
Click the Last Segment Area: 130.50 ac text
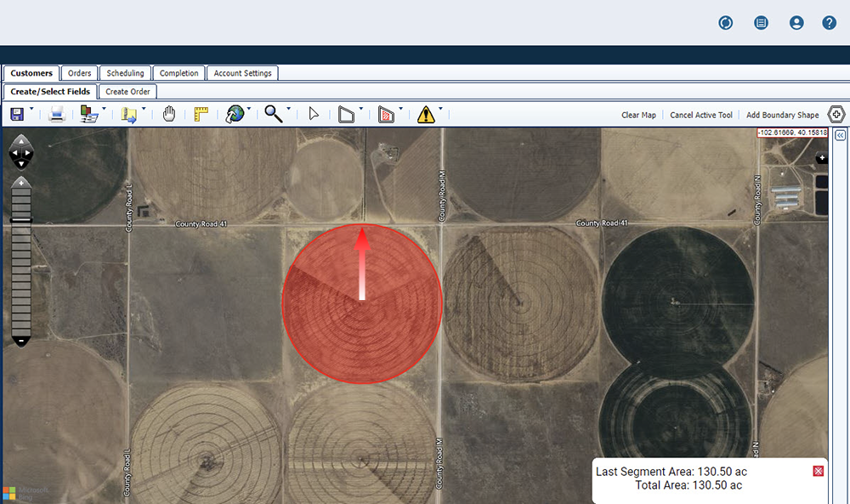[x=671, y=472]
